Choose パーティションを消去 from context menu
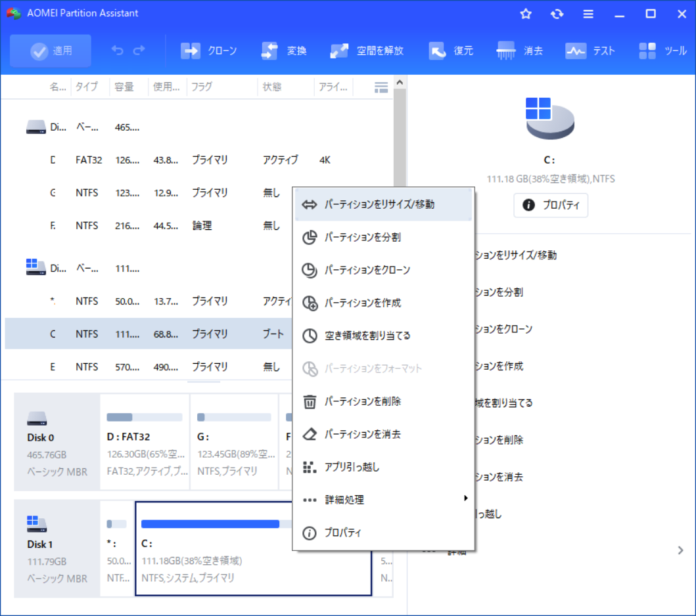This screenshot has width=696, height=616. [x=384, y=434]
